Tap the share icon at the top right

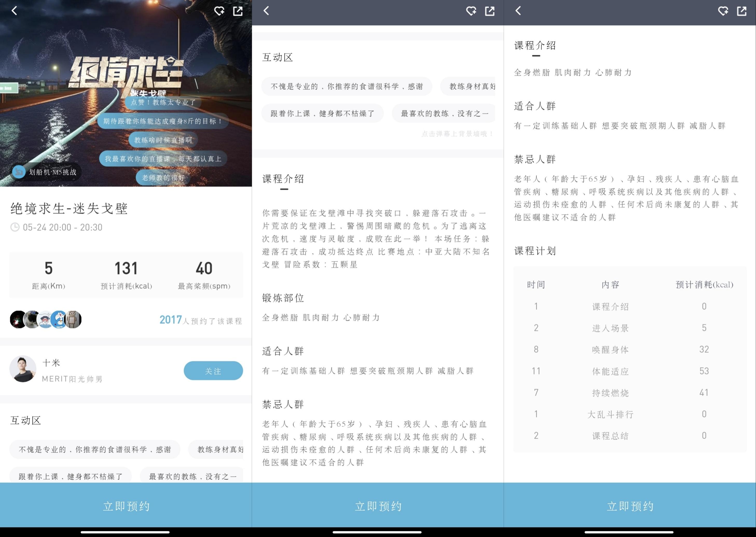[238, 11]
